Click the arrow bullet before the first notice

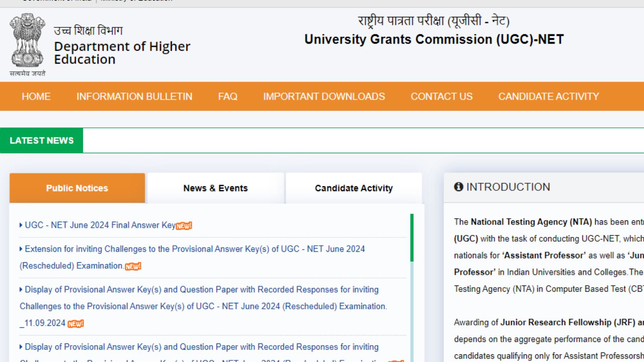pos(21,225)
